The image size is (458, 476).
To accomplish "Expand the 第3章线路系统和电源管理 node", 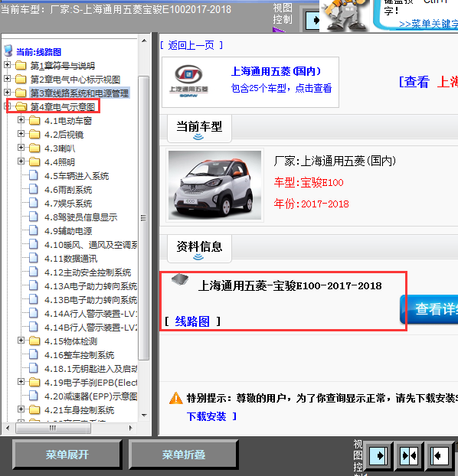I will tap(7, 93).
